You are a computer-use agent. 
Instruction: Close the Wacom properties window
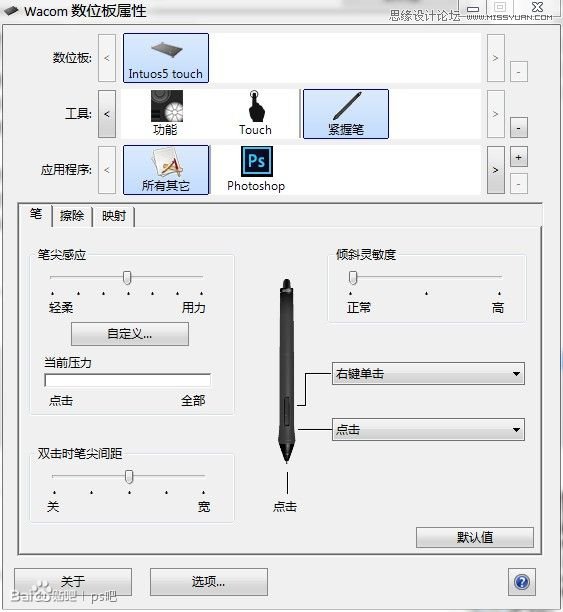pyautogui.click(x=538, y=8)
